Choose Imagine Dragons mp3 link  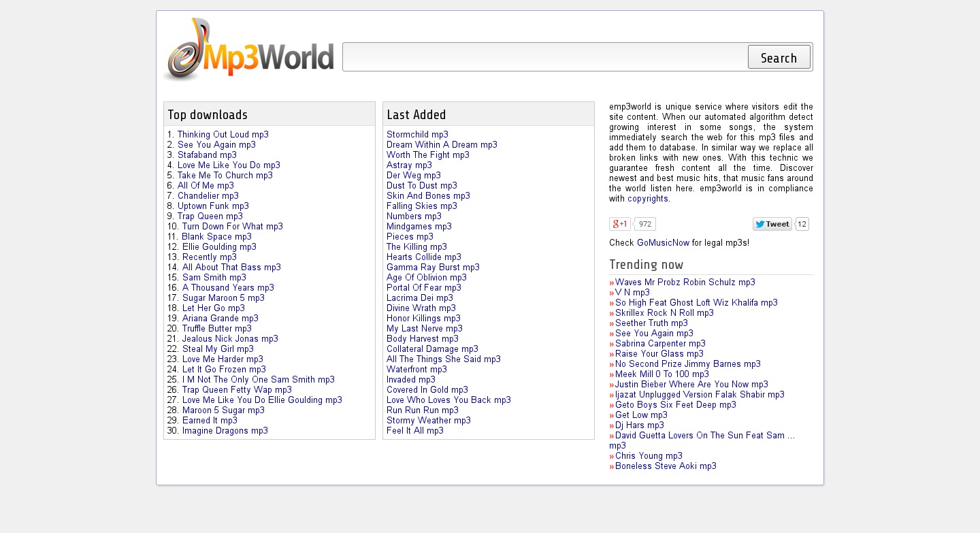pos(225,431)
